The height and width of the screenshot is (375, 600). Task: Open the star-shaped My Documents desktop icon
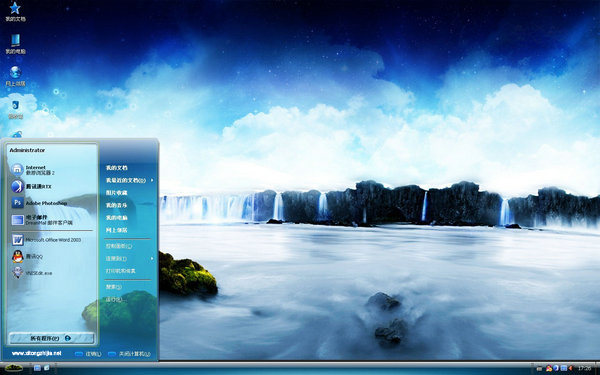pos(15,11)
